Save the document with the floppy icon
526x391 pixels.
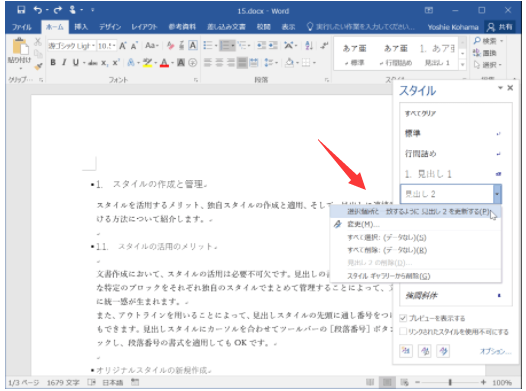(x=21, y=10)
